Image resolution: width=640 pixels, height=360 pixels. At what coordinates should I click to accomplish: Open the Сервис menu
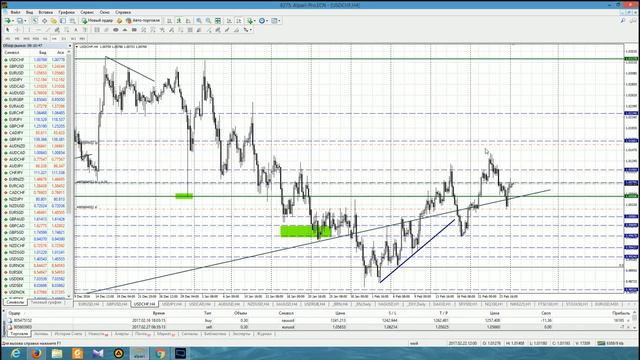[x=87, y=12]
